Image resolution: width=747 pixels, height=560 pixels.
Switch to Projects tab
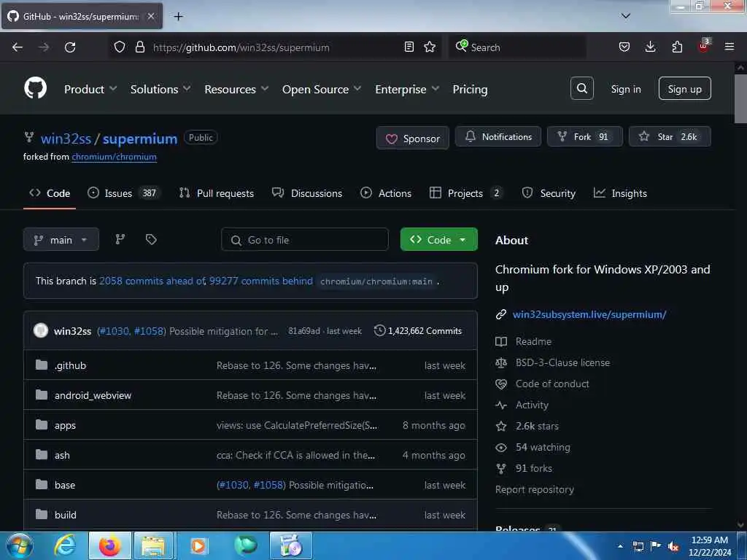(465, 192)
